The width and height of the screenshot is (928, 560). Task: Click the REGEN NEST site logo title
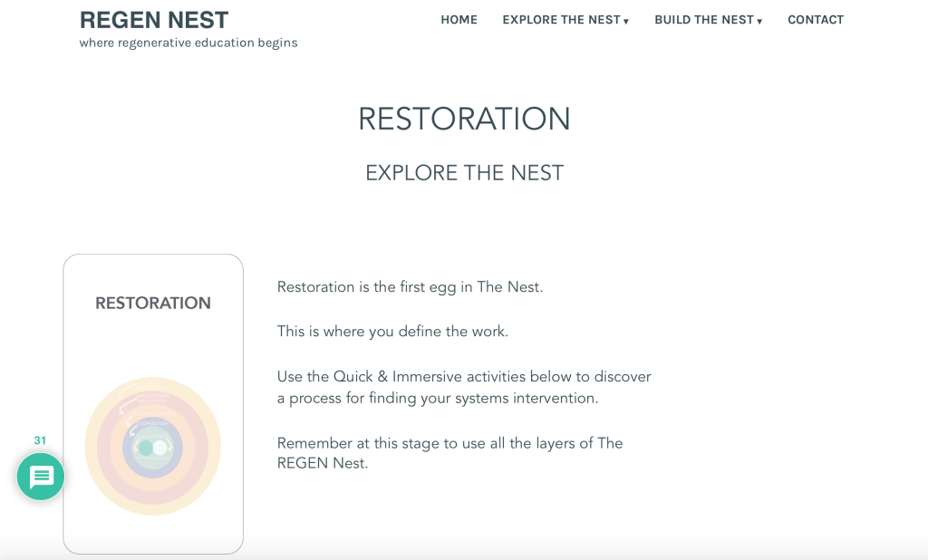coord(154,20)
